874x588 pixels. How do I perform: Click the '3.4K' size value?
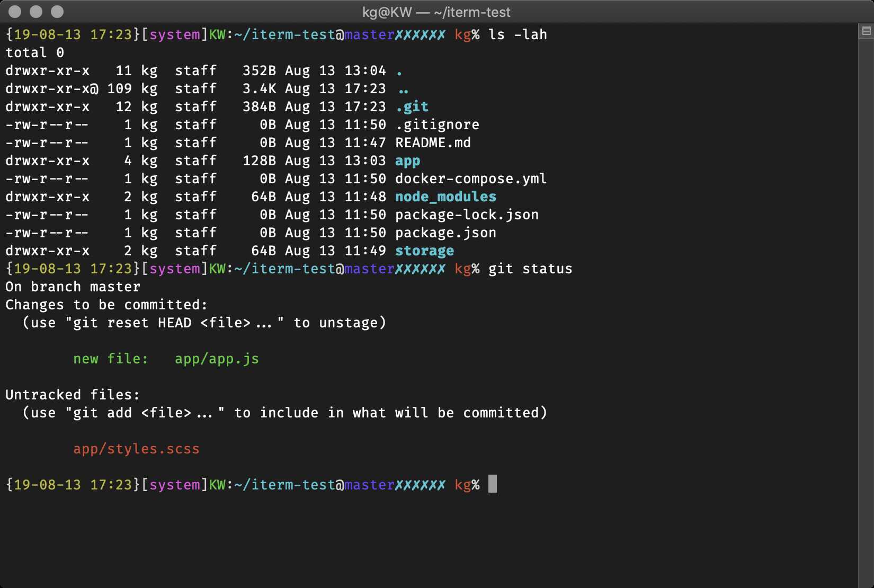point(260,89)
